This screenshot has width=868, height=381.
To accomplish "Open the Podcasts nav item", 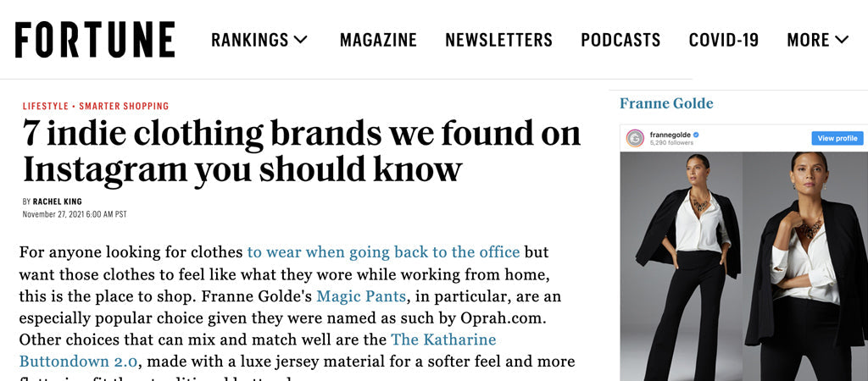I will [x=620, y=40].
